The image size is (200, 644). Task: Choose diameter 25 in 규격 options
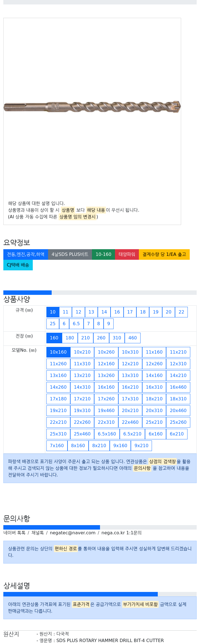pos(53,324)
